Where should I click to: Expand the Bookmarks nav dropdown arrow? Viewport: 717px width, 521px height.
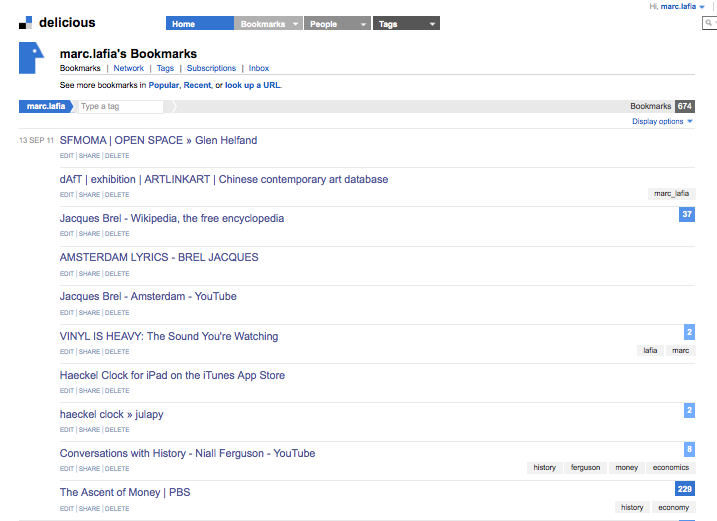296,24
